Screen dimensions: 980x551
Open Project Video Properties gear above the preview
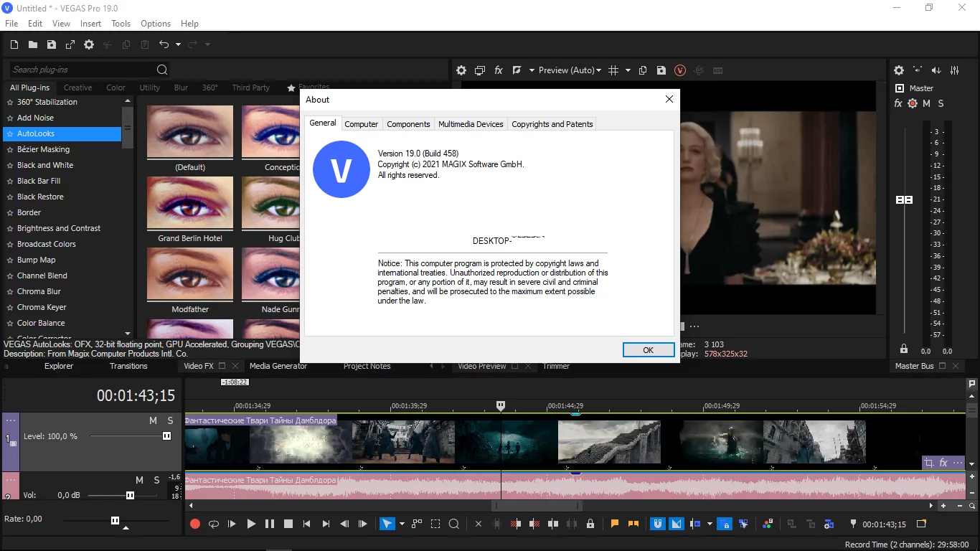[x=461, y=70]
